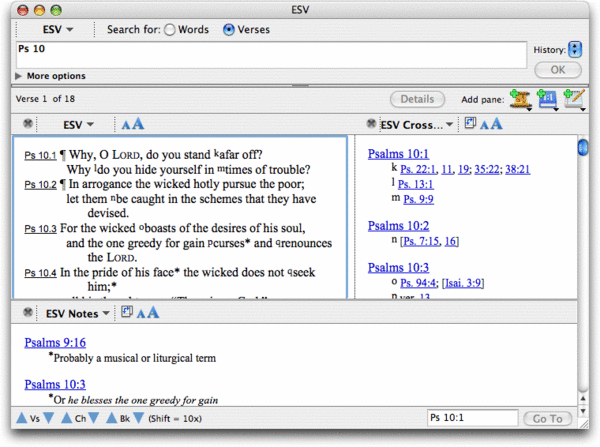
Task: Click in the search entry field Ps 10
Action: 271,55
